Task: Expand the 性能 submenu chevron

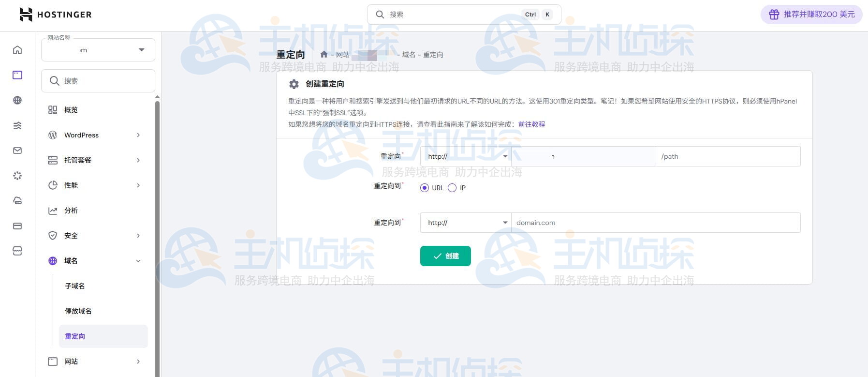Action: 138,185
